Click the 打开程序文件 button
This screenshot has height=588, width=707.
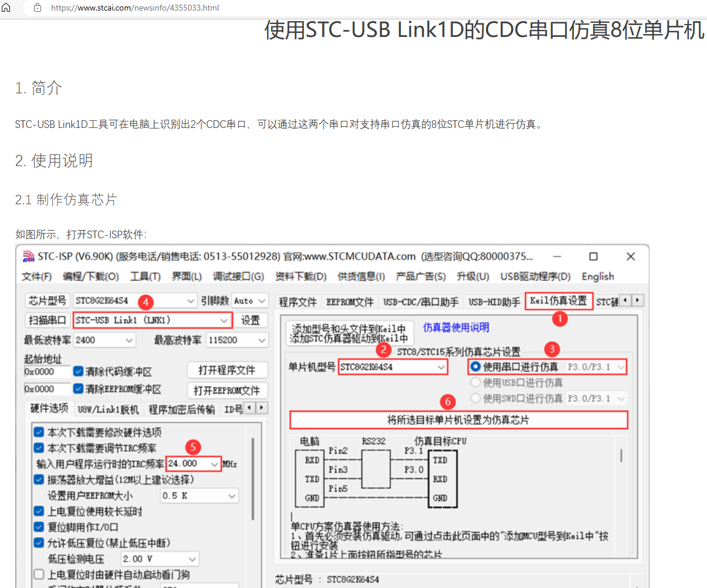227,370
